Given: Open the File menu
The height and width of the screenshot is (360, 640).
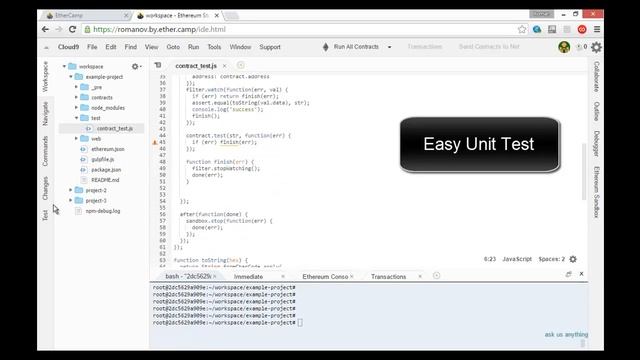Looking at the screenshot, I should (x=92, y=47).
